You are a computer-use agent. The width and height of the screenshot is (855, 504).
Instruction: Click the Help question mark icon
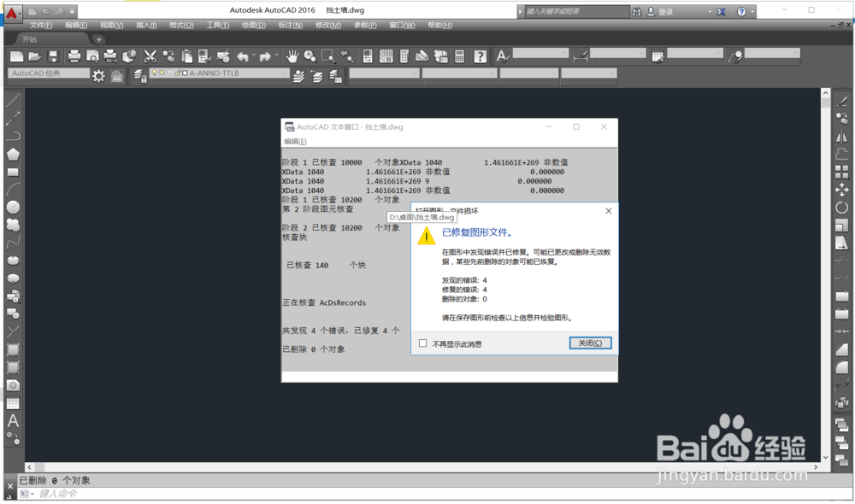[x=480, y=56]
